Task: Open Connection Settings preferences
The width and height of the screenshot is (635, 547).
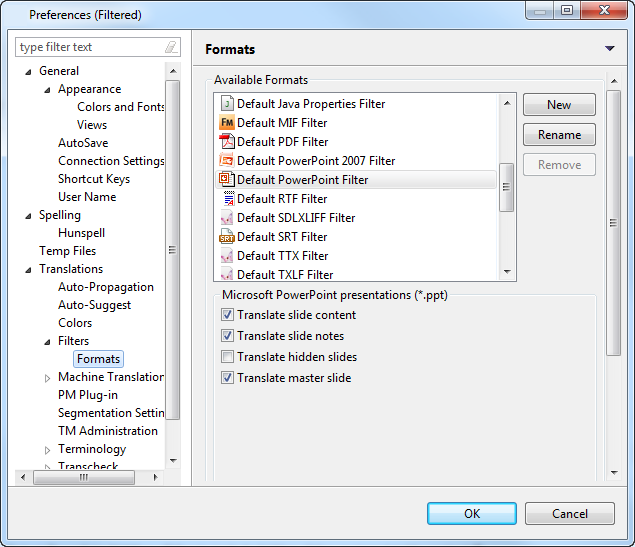Action: [x=111, y=161]
